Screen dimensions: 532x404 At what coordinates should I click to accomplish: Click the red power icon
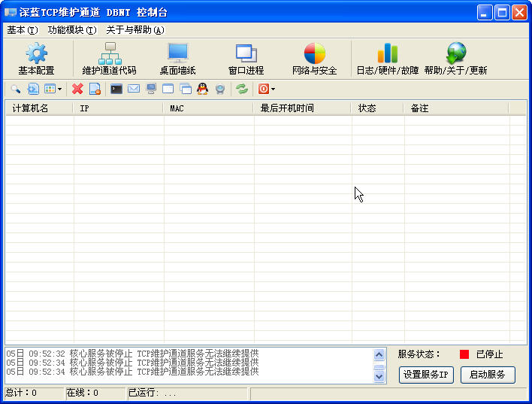pos(263,89)
